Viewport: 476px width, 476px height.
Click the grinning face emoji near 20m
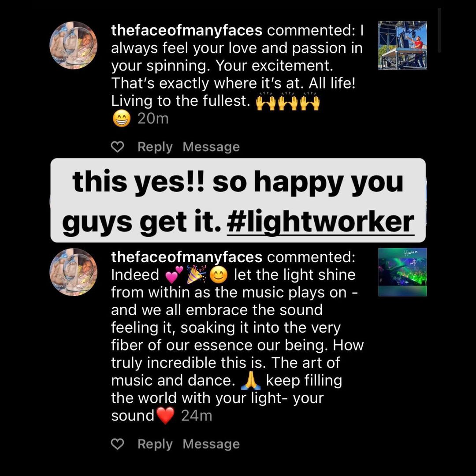pyautogui.click(x=122, y=119)
